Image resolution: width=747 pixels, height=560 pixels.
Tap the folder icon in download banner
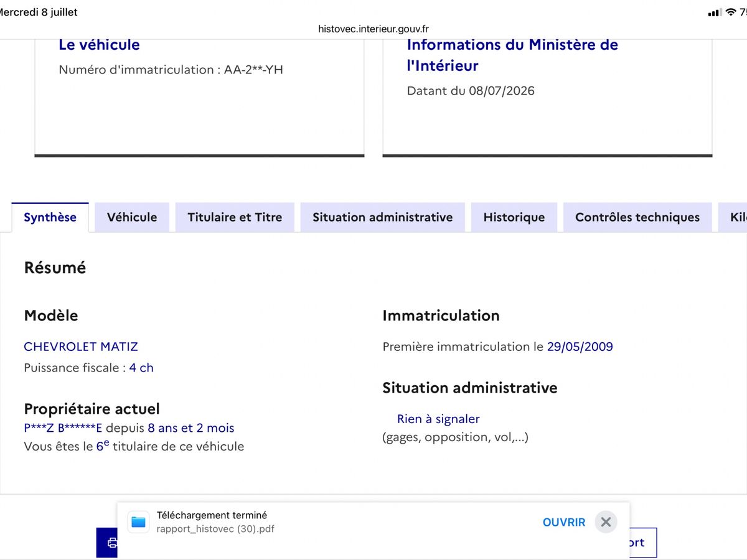tap(138, 522)
